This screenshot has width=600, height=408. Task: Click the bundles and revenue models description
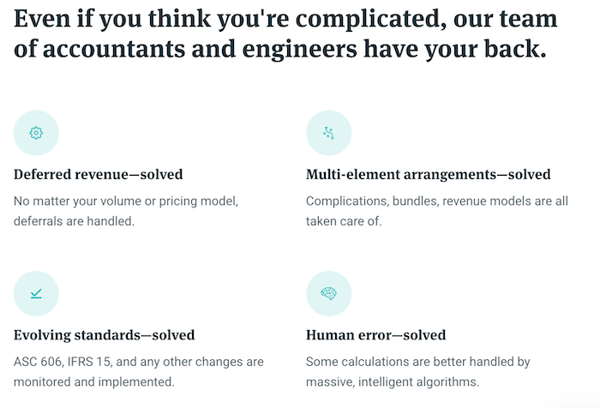[437, 211]
